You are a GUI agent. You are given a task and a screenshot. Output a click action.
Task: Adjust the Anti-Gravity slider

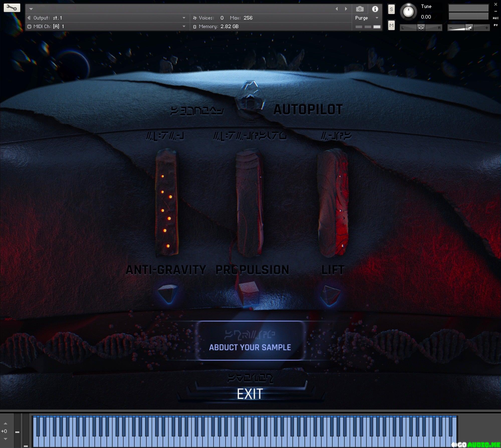click(x=167, y=203)
